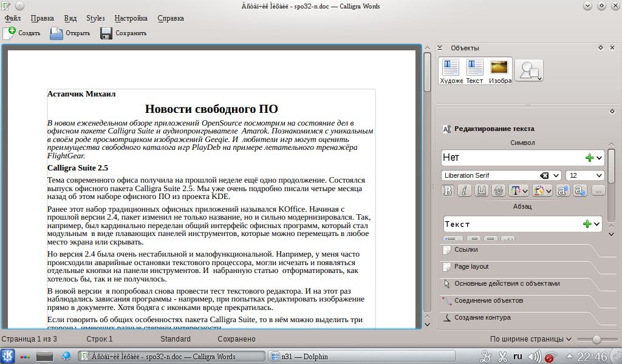Close the Объекты docker
Image resolution: width=622 pixels, height=364 pixels.
(612, 47)
